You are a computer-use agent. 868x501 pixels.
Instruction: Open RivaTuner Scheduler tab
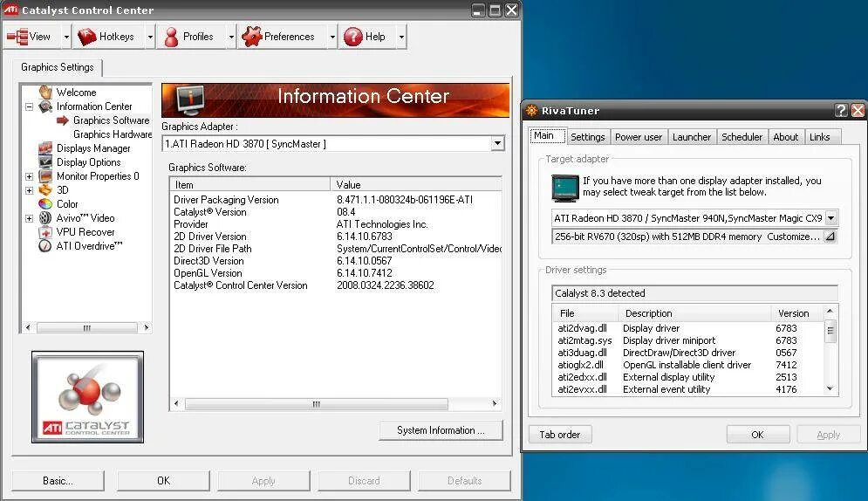pyautogui.click(x=742, y=137)
